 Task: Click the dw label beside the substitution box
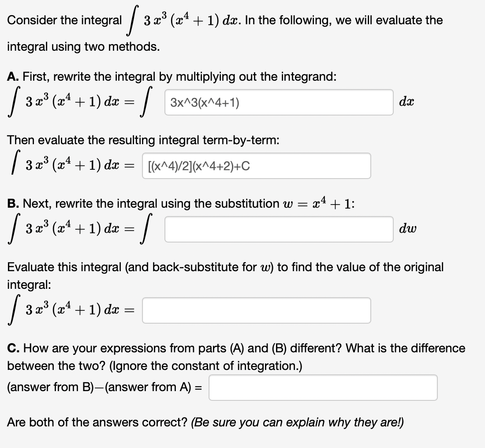point(407,228)
